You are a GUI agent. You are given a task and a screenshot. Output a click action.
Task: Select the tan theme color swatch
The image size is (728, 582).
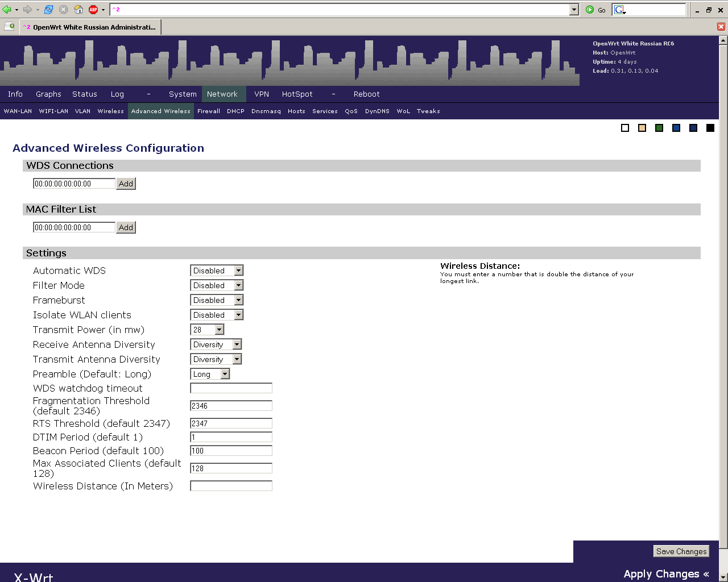tap(642, 128)
